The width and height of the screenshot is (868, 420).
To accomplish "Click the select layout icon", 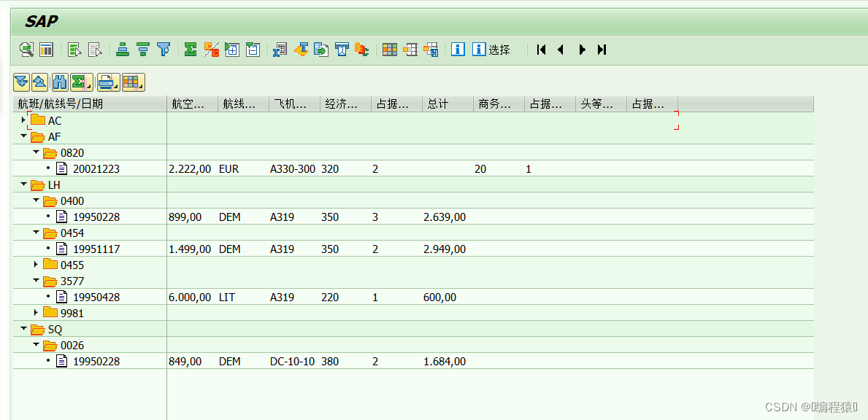I will point(410,50).
